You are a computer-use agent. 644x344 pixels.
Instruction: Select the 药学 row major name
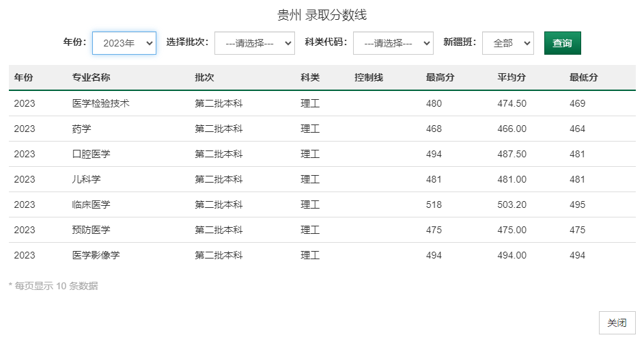(x=81, y=129)
